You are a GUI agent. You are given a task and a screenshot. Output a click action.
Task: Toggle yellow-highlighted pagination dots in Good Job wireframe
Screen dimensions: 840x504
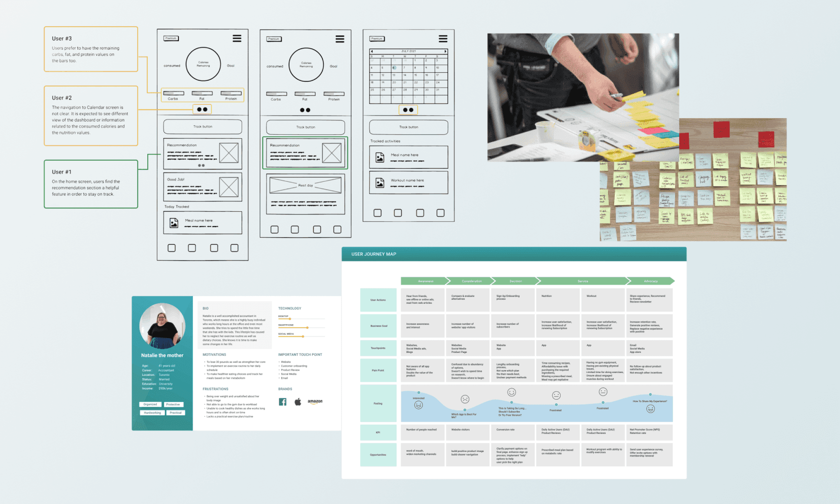tap(202, 110)
